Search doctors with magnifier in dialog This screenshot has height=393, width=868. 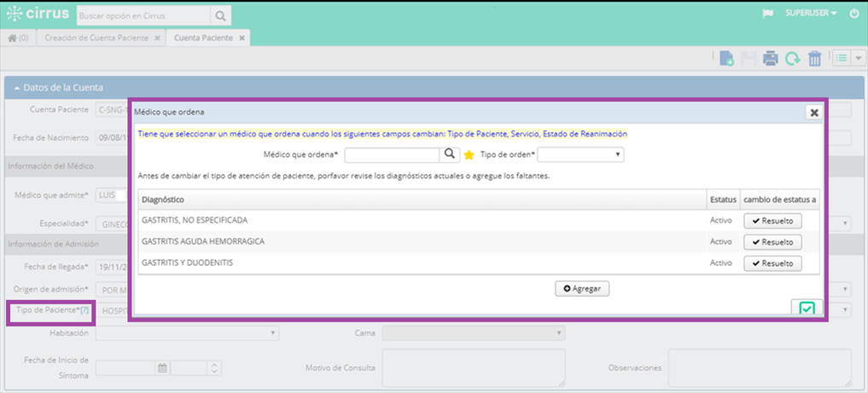[x=450, y=155]
